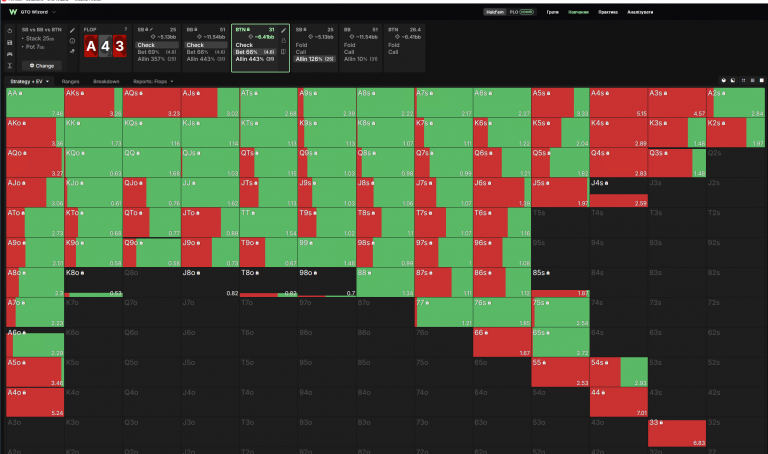Open the Reports: Flops dropdown

[153, 81]
